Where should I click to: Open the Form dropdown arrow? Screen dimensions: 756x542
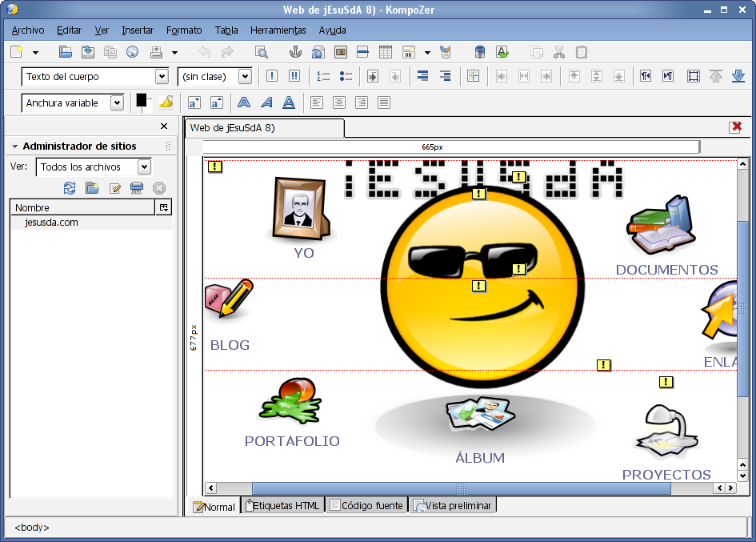[427, 53]
